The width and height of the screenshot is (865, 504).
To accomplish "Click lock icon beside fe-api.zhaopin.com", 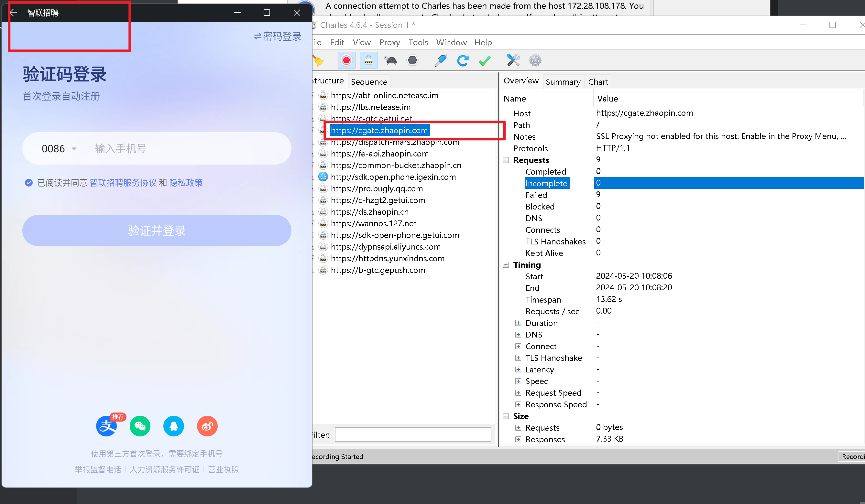I will (x=323, y=153).
